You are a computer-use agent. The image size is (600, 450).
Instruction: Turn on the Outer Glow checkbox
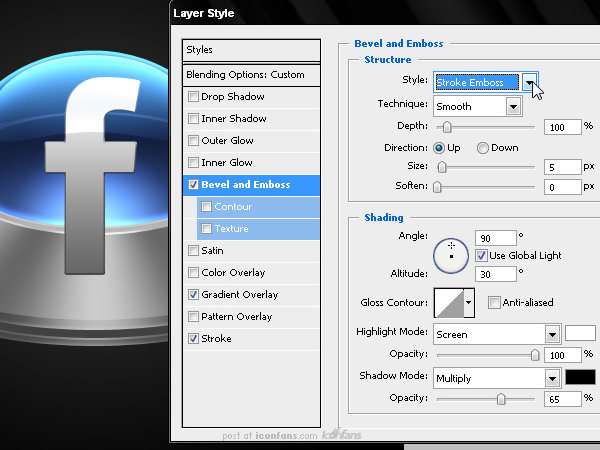(x=193, y=140)
